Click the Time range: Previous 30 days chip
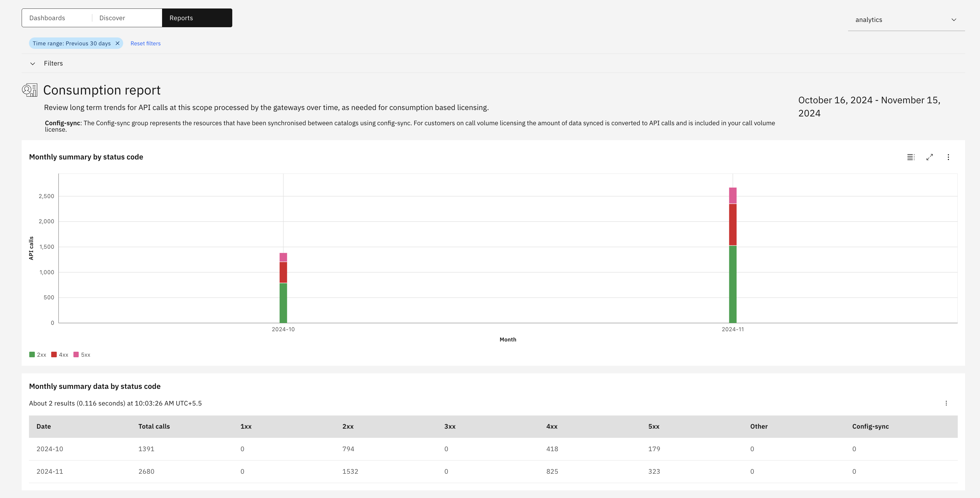Screen dimensions: 980x498 [71, 43]
